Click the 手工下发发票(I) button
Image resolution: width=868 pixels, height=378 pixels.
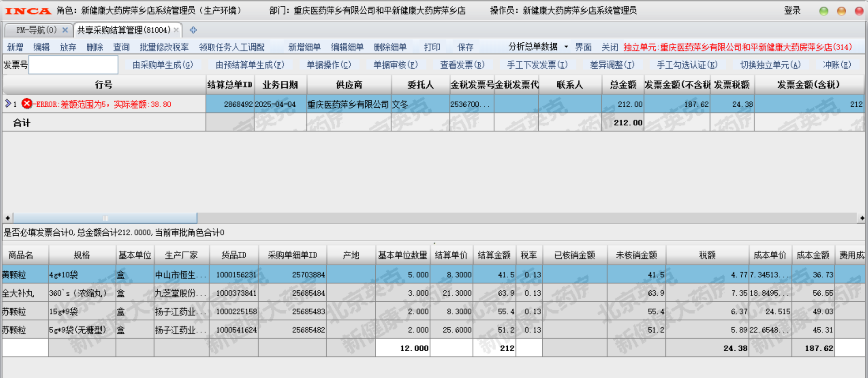(537, 65)
